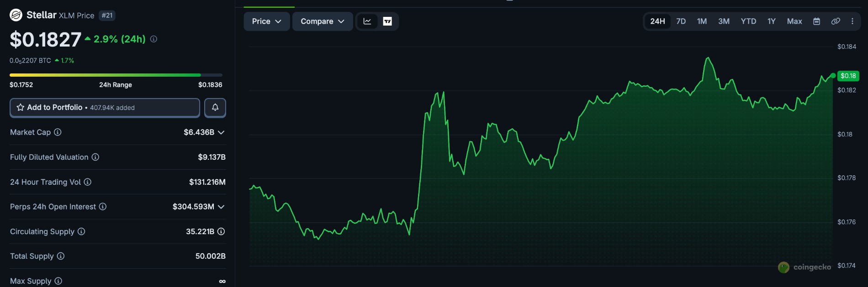Click the infinity max supply value
This screenshot has height=287, width=868.
[x=222, y=281]
